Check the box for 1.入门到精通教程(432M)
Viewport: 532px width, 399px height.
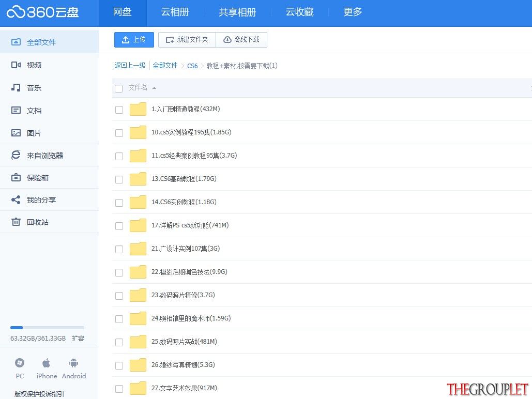[x=119, y=110]
